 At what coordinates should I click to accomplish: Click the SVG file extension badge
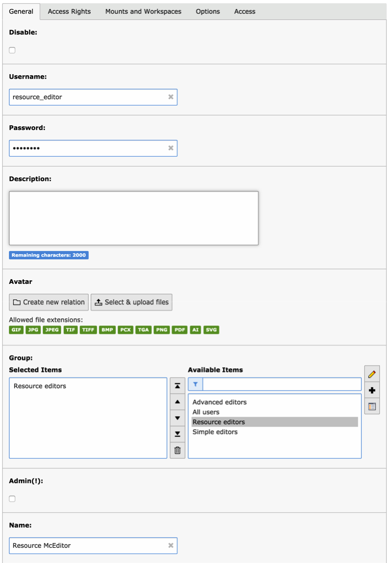coord(211,330)
